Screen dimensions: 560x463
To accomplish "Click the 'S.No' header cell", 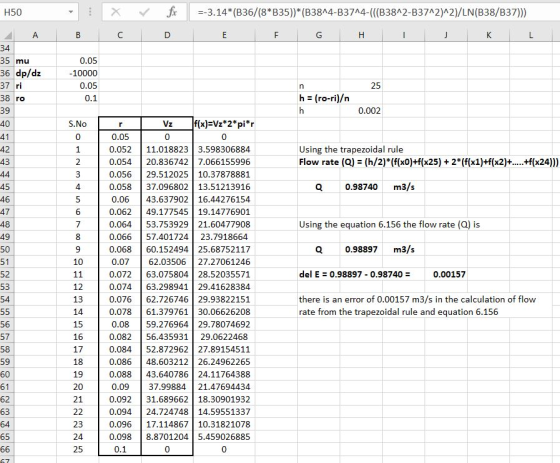I will (x=78, y=124).
